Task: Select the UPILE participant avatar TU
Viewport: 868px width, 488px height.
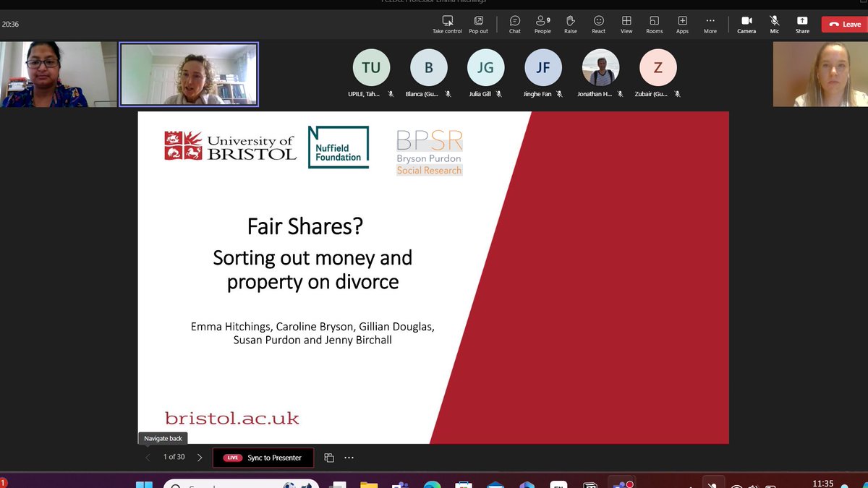Action: [371, 68]
